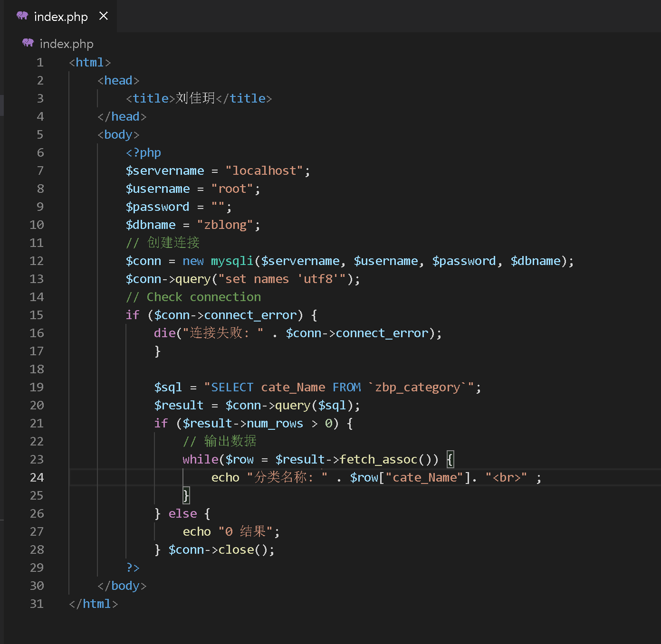Click line number 18 in the gutter
The height and width of the screenshot is (644, 661).
[37, 369]
